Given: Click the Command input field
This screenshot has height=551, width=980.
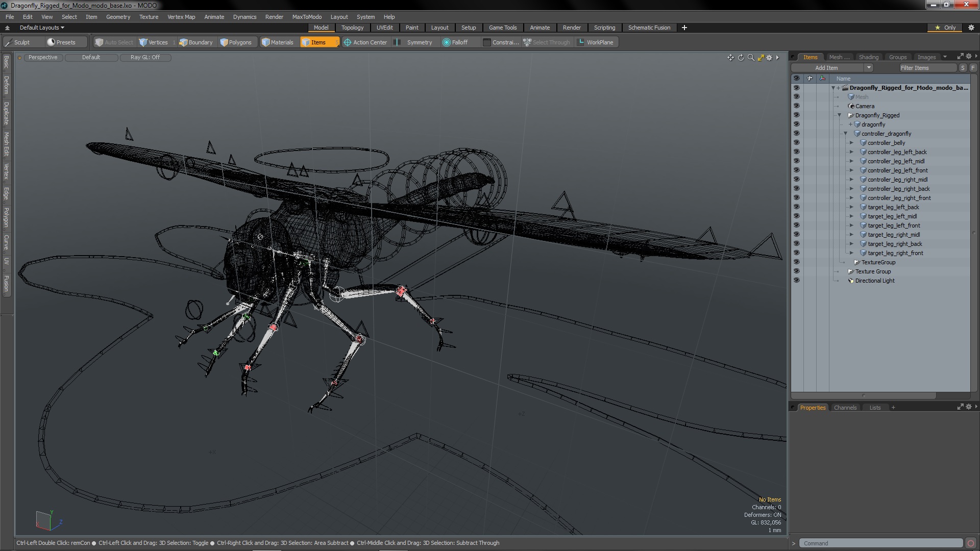Looking at the screenshot, I should pyautogui.click(x=881, y=543).
